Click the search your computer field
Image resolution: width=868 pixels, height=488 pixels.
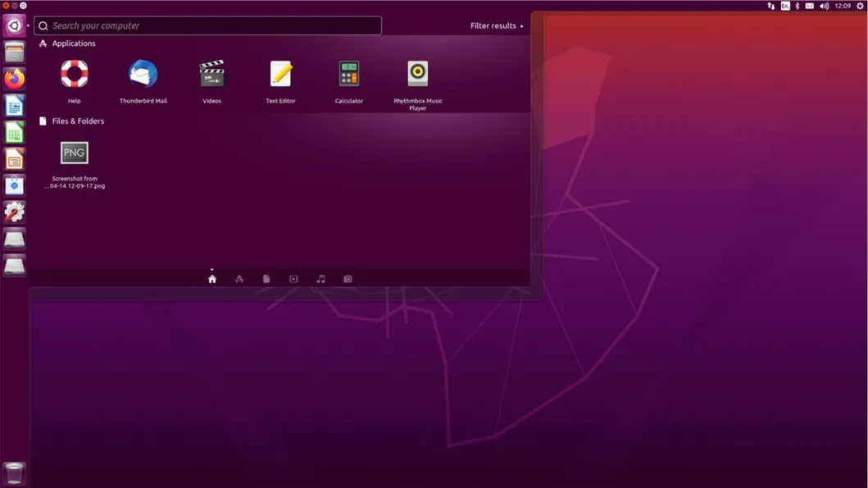207,25
